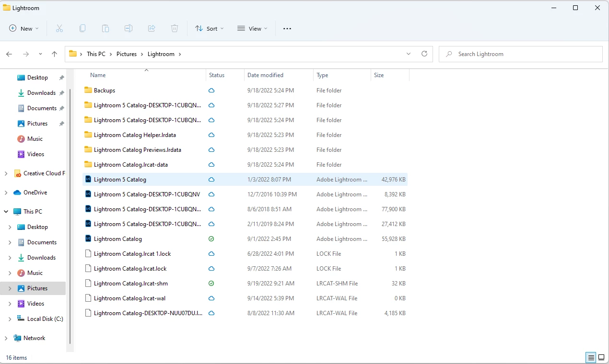
Task: Click the Search Lightroom input field
Action: point(521,54)
